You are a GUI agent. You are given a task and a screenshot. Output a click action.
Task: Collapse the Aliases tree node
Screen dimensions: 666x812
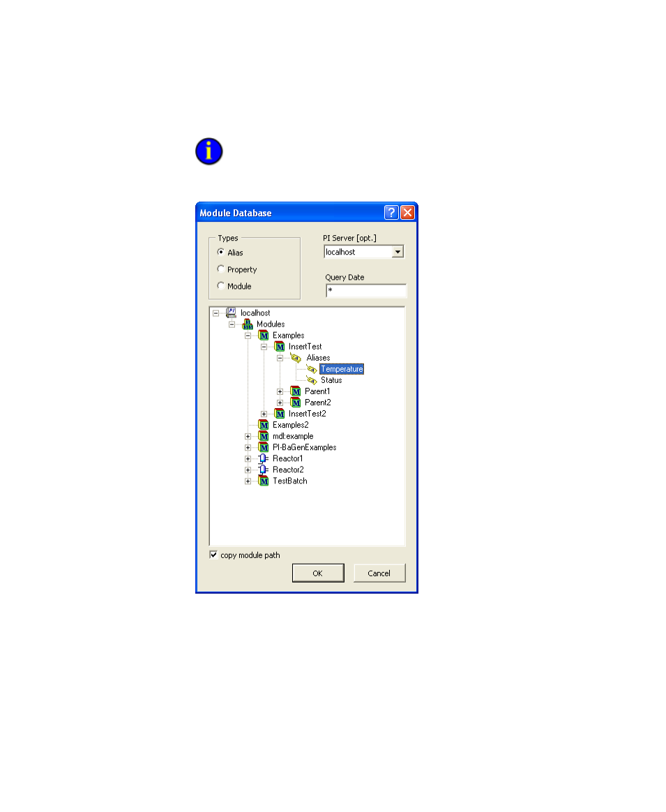pos(280,358)
